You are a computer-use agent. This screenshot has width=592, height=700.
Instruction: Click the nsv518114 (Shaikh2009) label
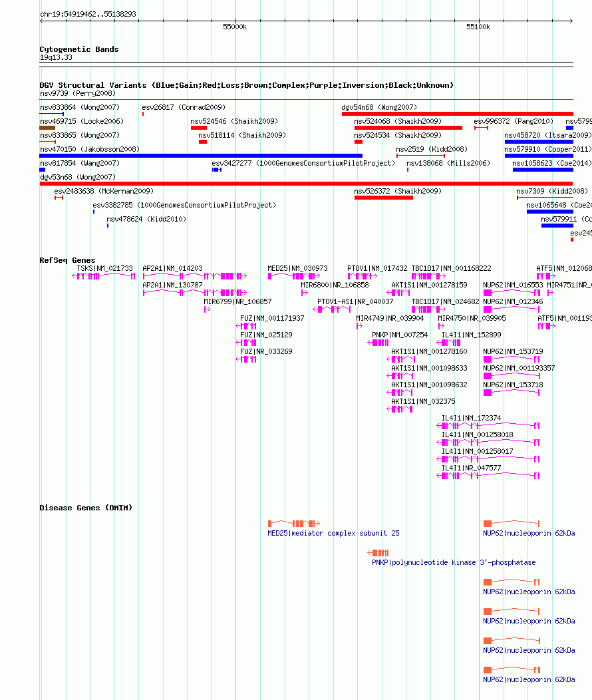[x=242, y=135]
